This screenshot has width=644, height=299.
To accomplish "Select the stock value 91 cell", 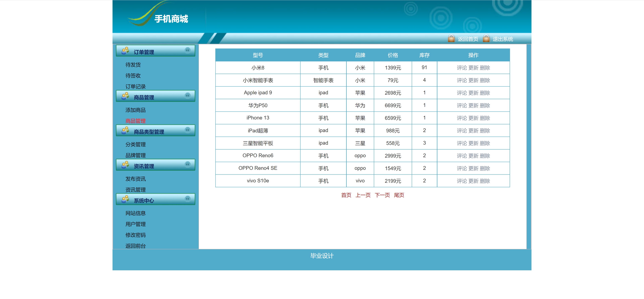I will (x=424, y=68).
